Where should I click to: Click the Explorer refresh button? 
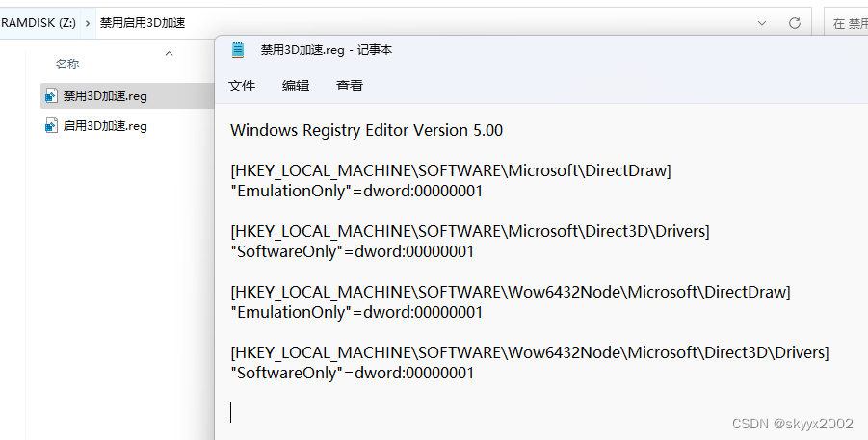[795, 23]
